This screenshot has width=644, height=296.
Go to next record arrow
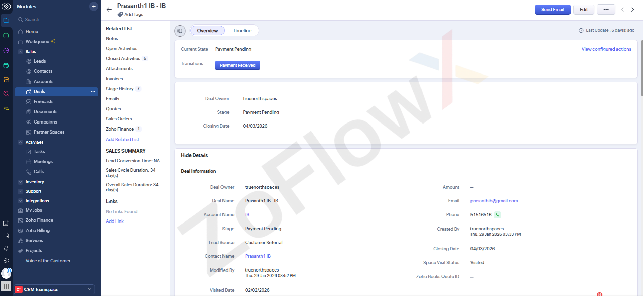click(x=633, y=10)
